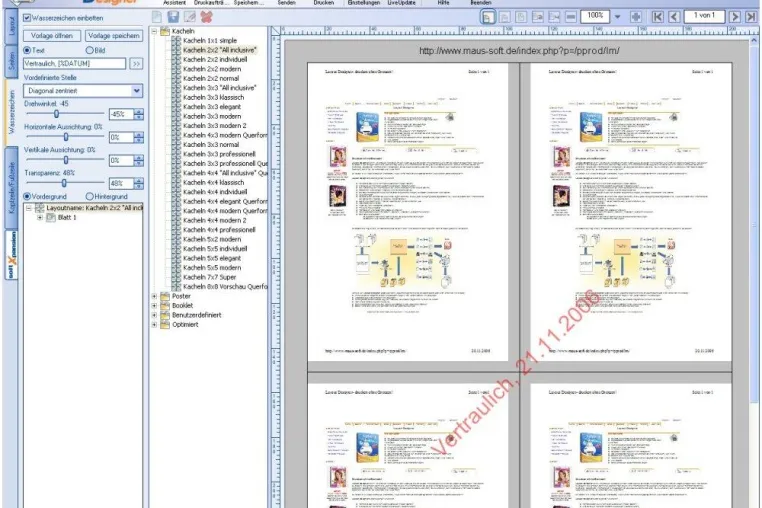This screenshot has height=508, width=762.
Task: Click the Optimiert folder icon
Action: click(165, 324)
